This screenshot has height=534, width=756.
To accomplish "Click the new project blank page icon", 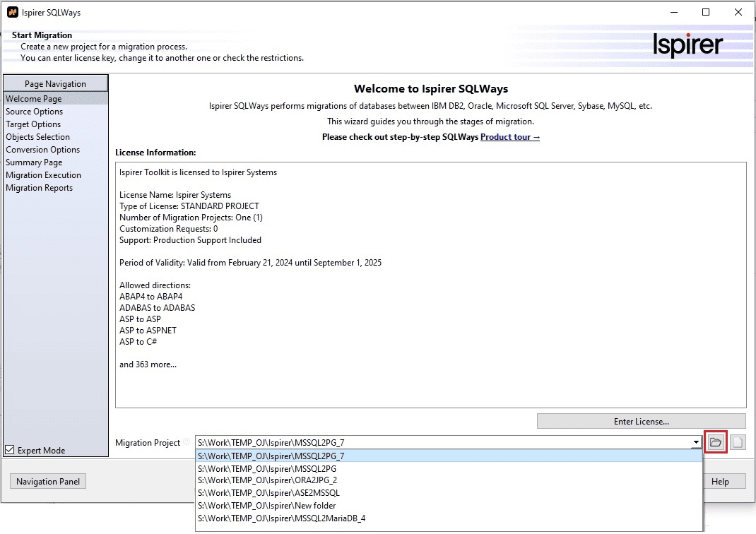I will click(x=738, y=442).
